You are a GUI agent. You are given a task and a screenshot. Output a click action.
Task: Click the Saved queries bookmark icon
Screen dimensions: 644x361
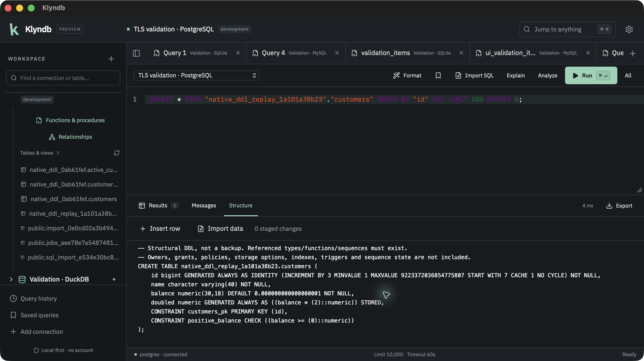[13, 315]
